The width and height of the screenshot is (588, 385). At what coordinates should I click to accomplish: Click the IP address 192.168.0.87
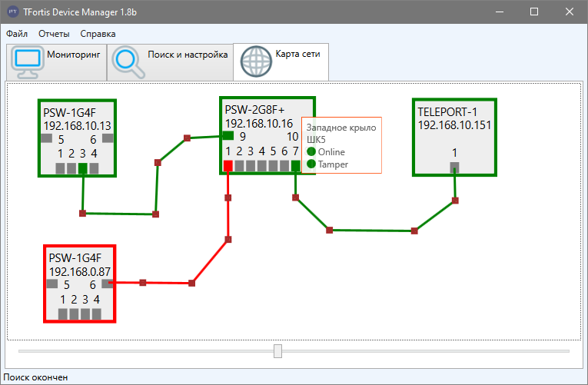[x=80, y=271]
